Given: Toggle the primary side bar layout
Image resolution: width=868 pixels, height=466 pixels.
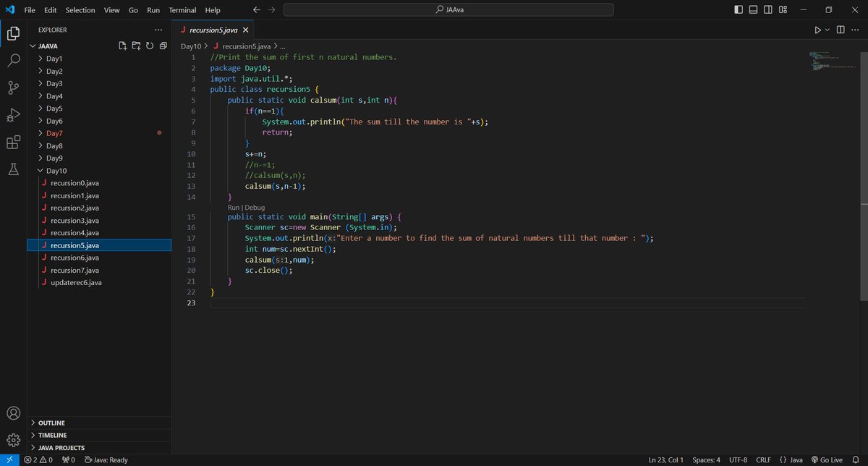Looking at the screenshot, I should point(738,10).
